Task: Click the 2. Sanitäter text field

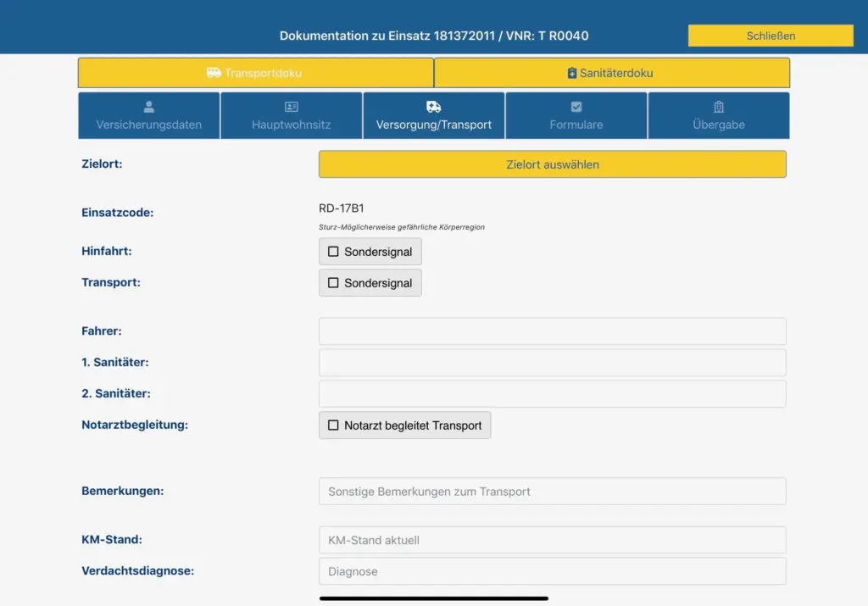Action: (552, 394)
